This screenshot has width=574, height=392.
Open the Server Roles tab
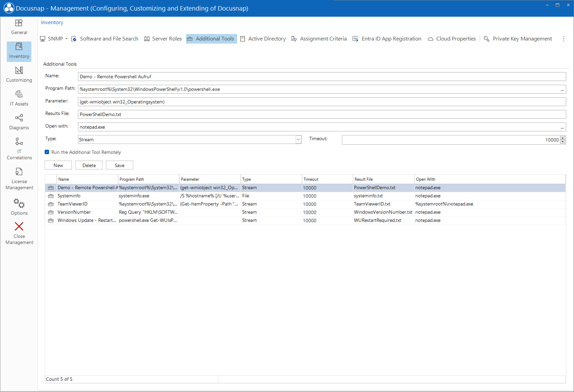pos(163,39)
